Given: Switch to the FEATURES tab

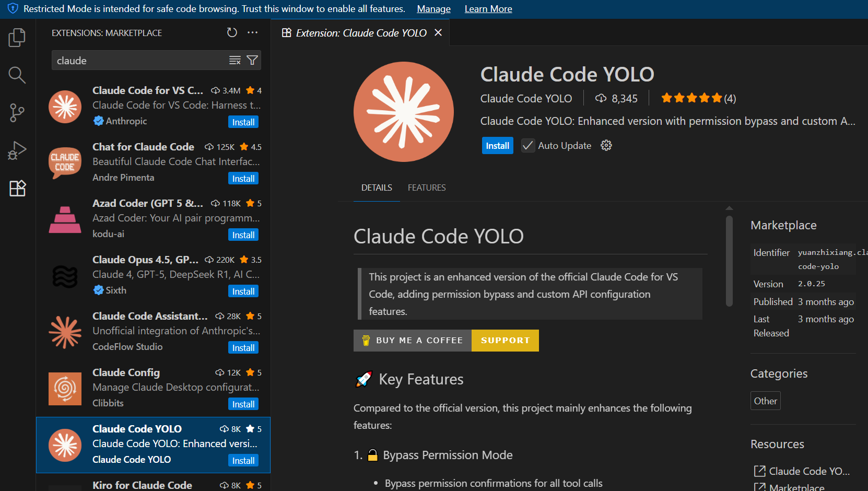Looking at the screenshot, I should coord(426,187).
